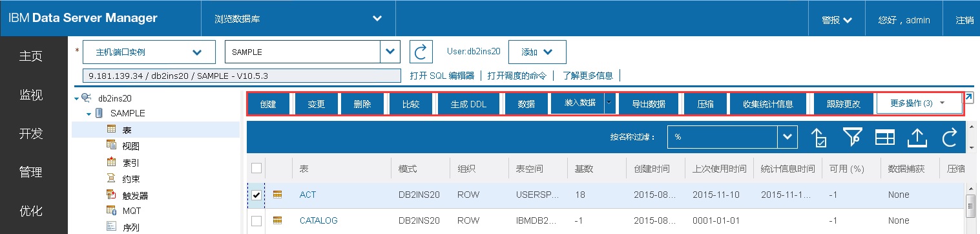Collapse the SAMPLE tree node
Image resolution: width=980 pixels, height=234 pixels.
(x=89, y=114)
